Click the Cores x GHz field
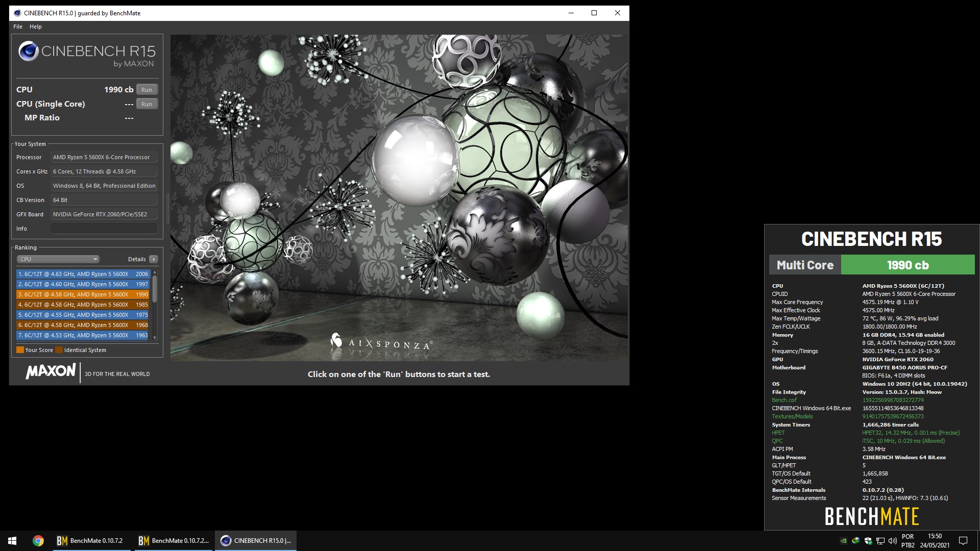The image size is (980, 551). (x=104, y=171)
